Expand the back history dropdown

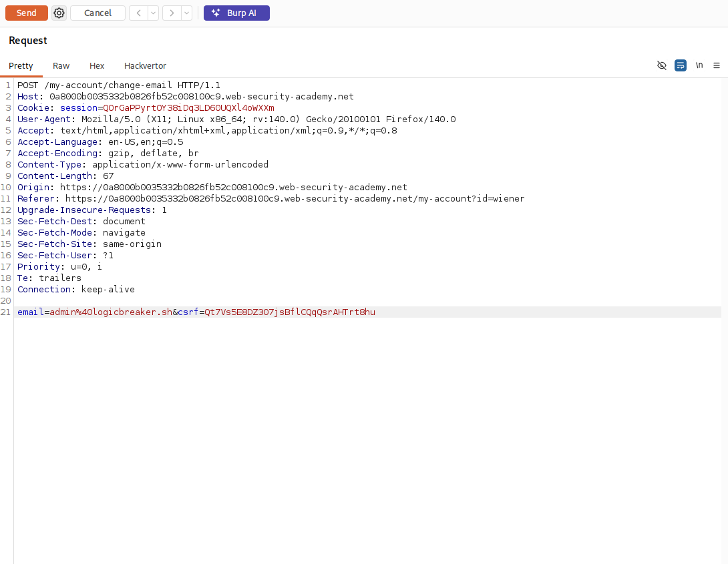(153, 13)
